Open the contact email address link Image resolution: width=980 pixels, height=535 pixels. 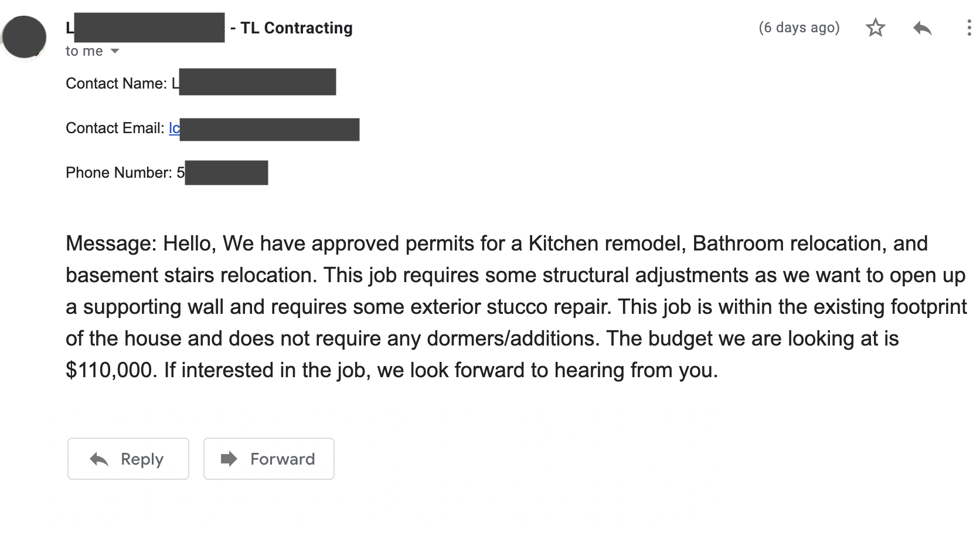tap(174, 128)
